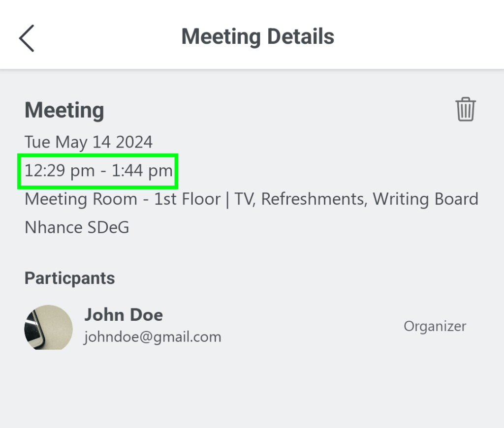Screen dimensions: 504x428
Task: Click the year 2024 in the date
Action: point(134,142)
